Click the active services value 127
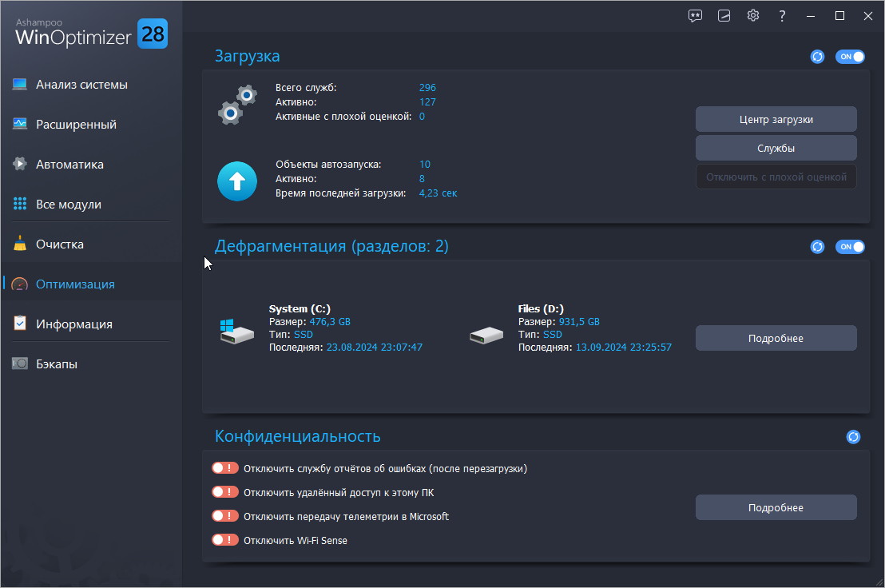 point(427,102)
